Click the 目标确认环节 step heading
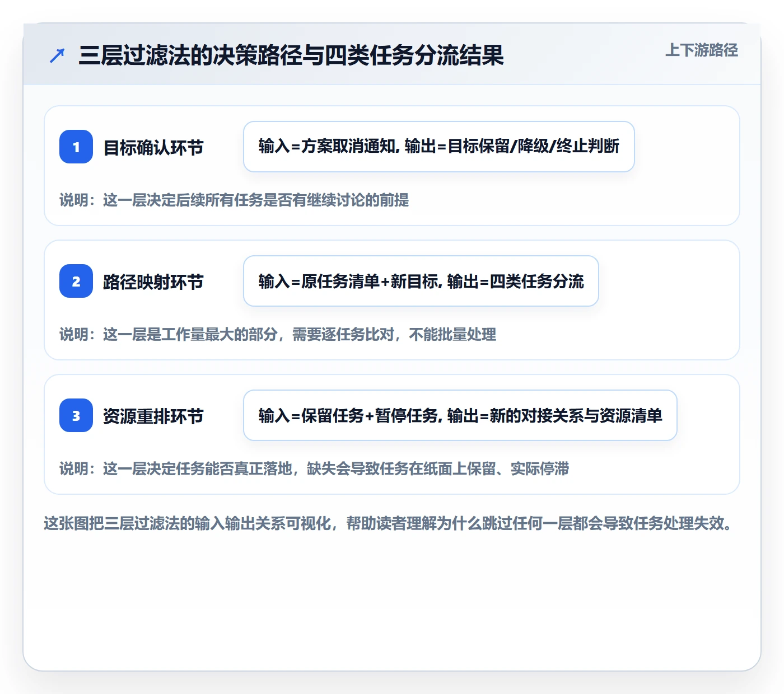 click(153, 147)
